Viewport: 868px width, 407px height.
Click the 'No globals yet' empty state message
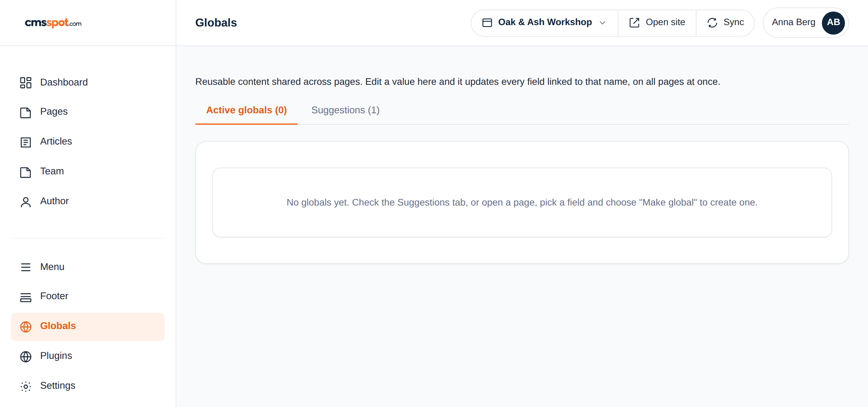[522, 202]
